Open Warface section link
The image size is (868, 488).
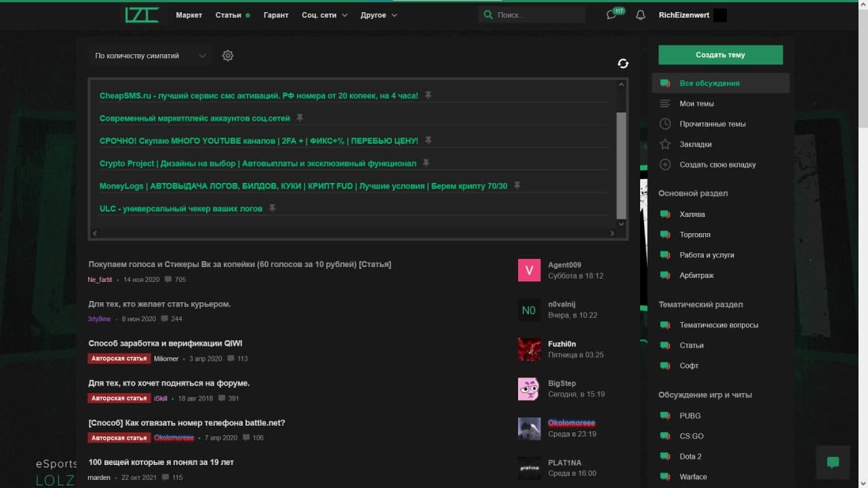693,476
